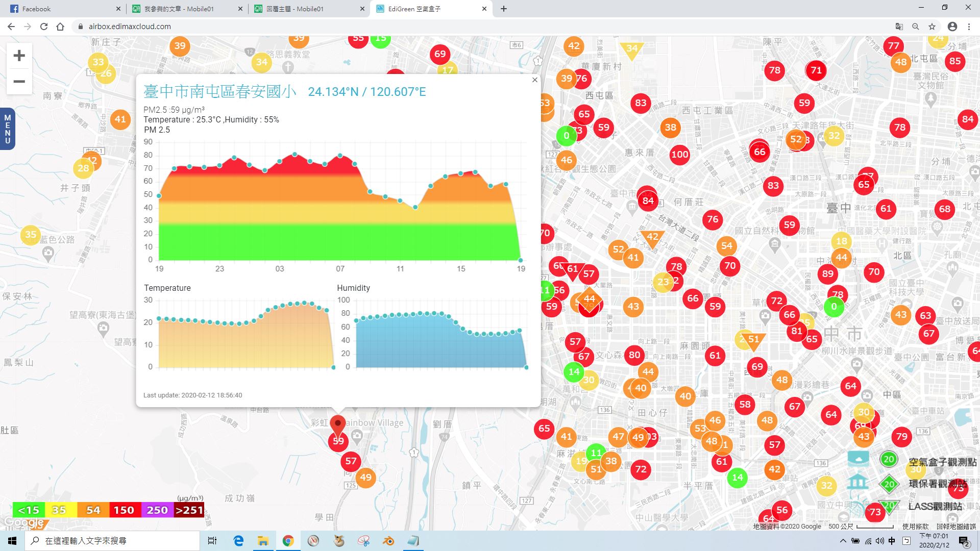This screenshot has width=980, height=551.
Task: Close the Facebook tab
Action: click(118, 9)
